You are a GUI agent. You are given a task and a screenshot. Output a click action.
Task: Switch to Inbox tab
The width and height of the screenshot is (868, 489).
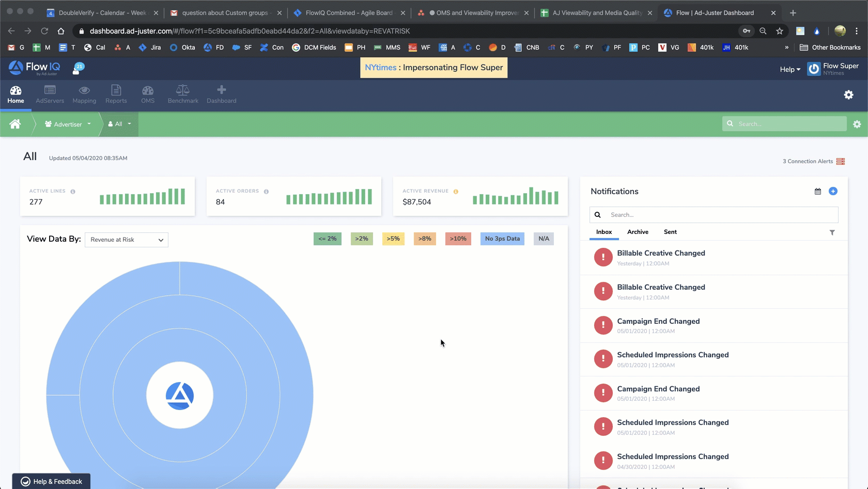[604, 232]
